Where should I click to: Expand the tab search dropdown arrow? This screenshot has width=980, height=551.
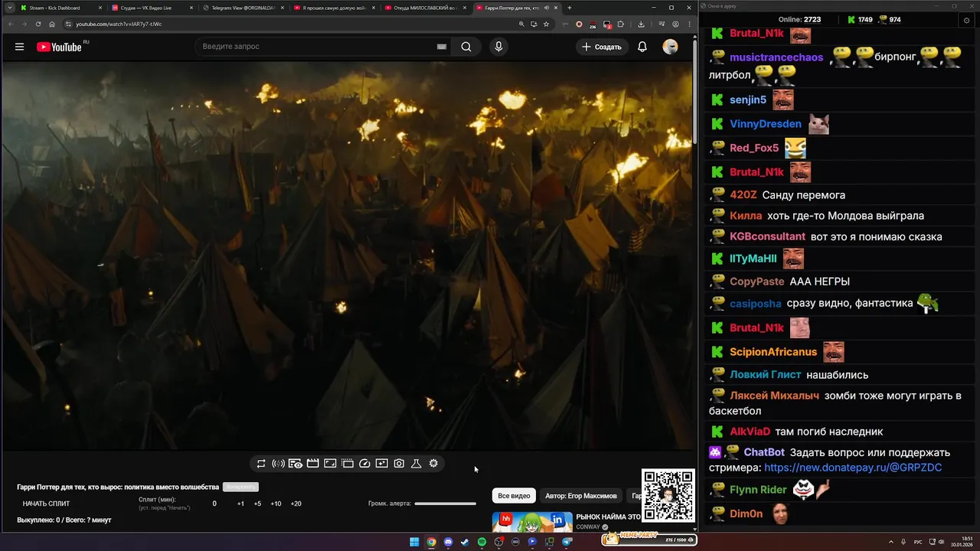pos(9,8)
